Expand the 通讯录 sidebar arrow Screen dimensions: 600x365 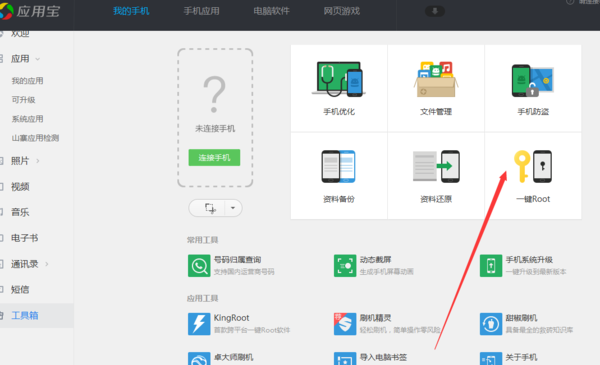[x=47, y=264]
